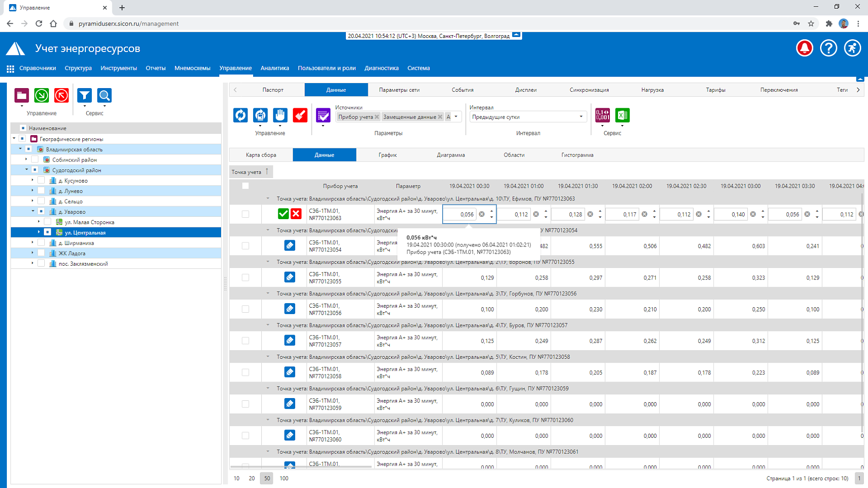Collapse the д. Уварово tree node

33,211
